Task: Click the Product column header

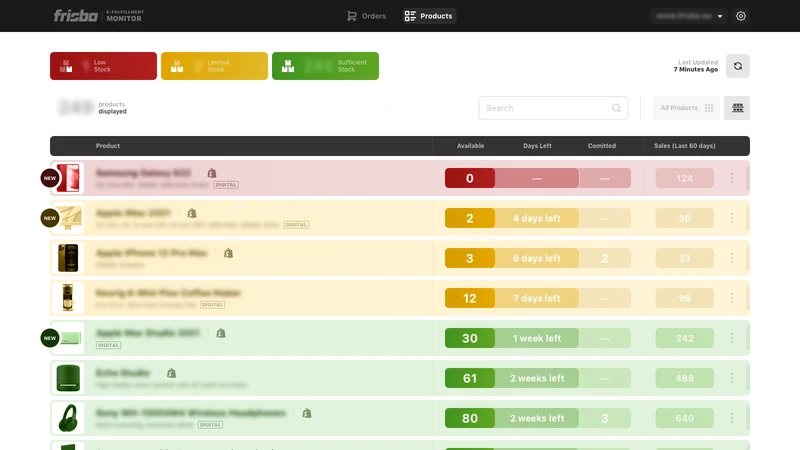Action: (108, 146)
